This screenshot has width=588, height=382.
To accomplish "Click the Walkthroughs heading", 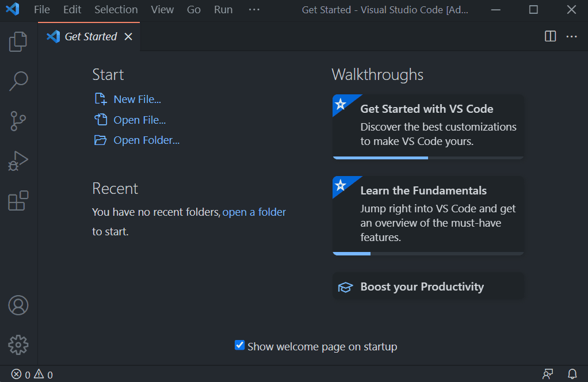I will (x=377, y=75).
